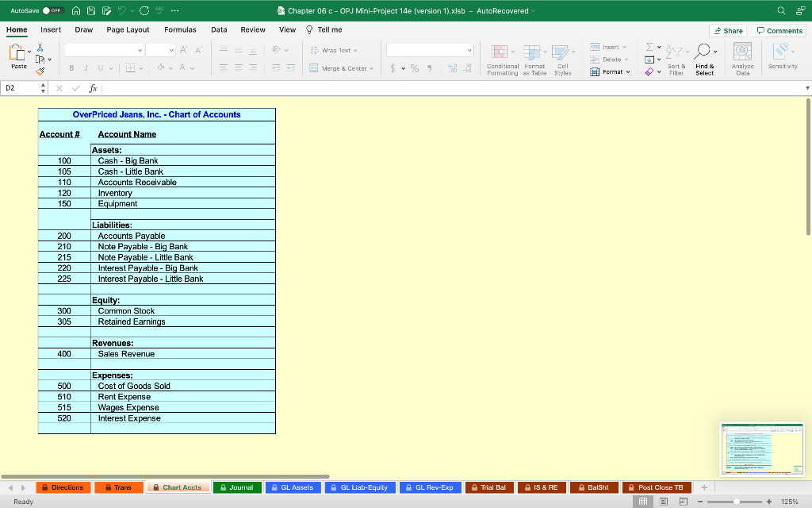Viewport: 812px width, 508px height.
Task: Open Sort & Filter
Action: [x=676, y=59]
